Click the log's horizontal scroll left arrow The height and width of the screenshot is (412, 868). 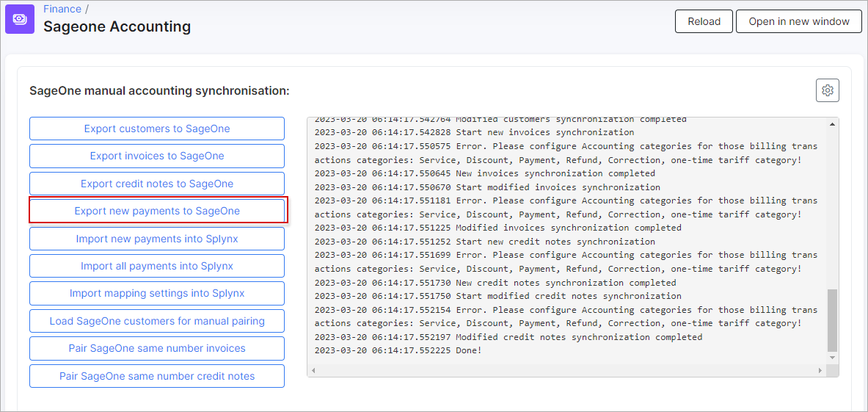[313, 370]
